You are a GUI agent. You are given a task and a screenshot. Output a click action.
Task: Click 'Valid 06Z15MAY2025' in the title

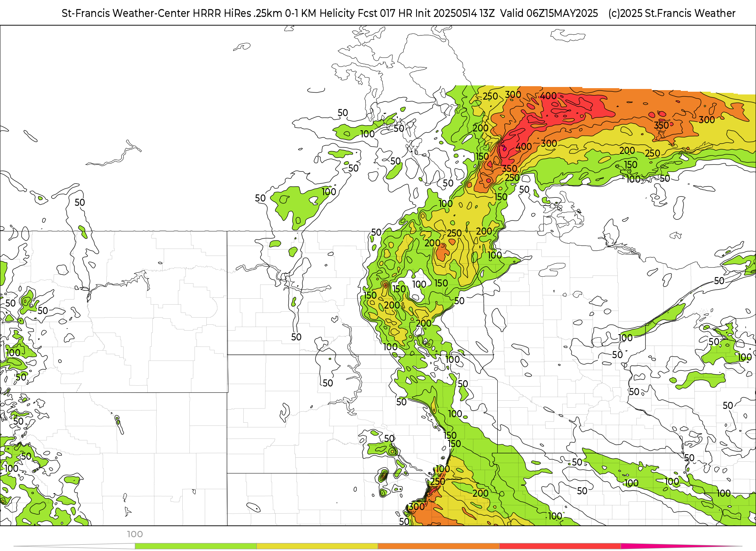tap(549, 13)
